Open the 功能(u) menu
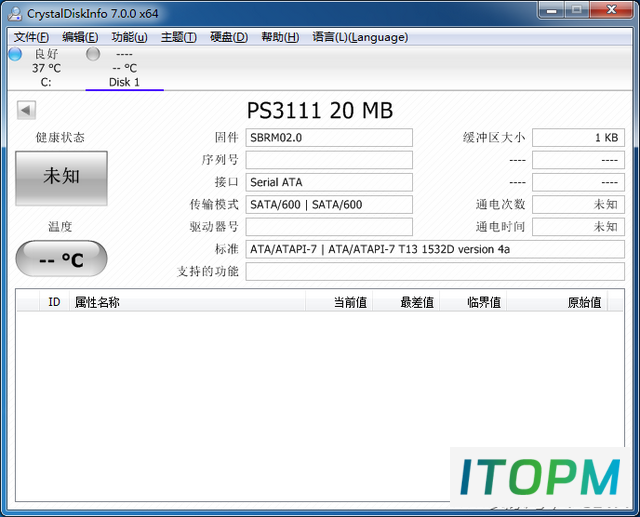Viewport: 640px width, 517px height. 129,37
